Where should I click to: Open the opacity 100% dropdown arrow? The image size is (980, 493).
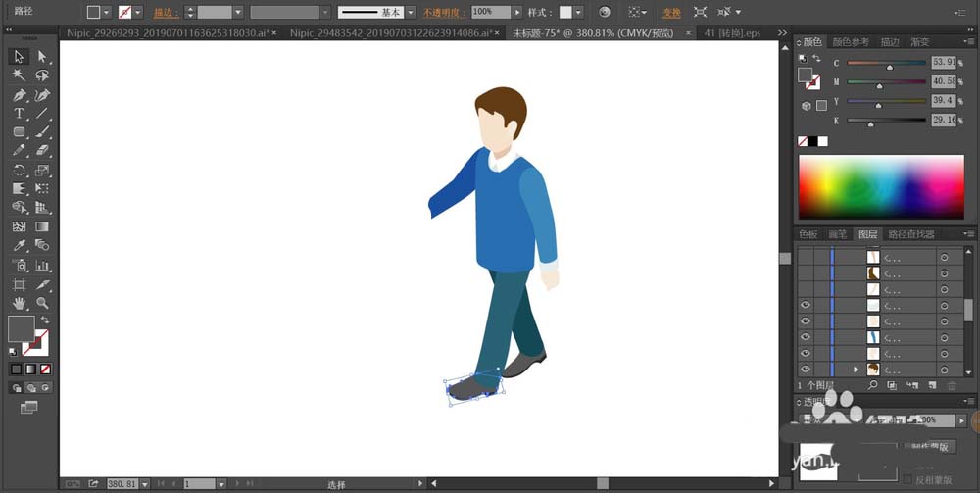click(x=517, y=12)
